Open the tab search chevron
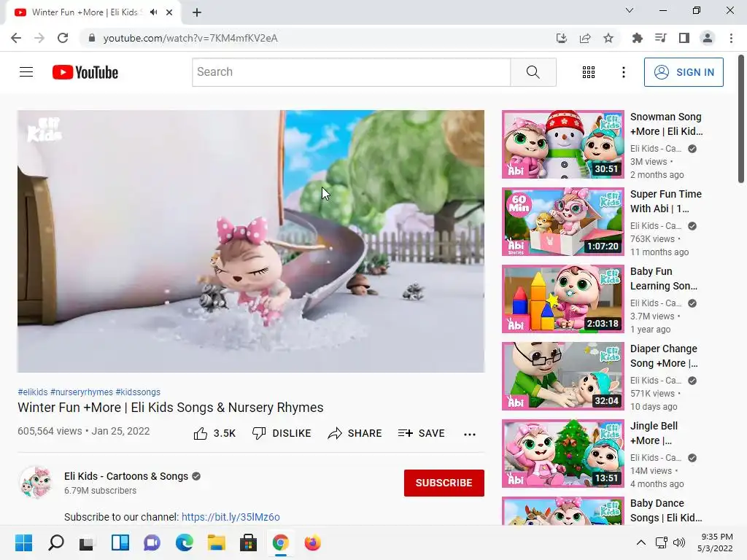Viewport: 747px width, 560px height. click(x=630, y=10)
